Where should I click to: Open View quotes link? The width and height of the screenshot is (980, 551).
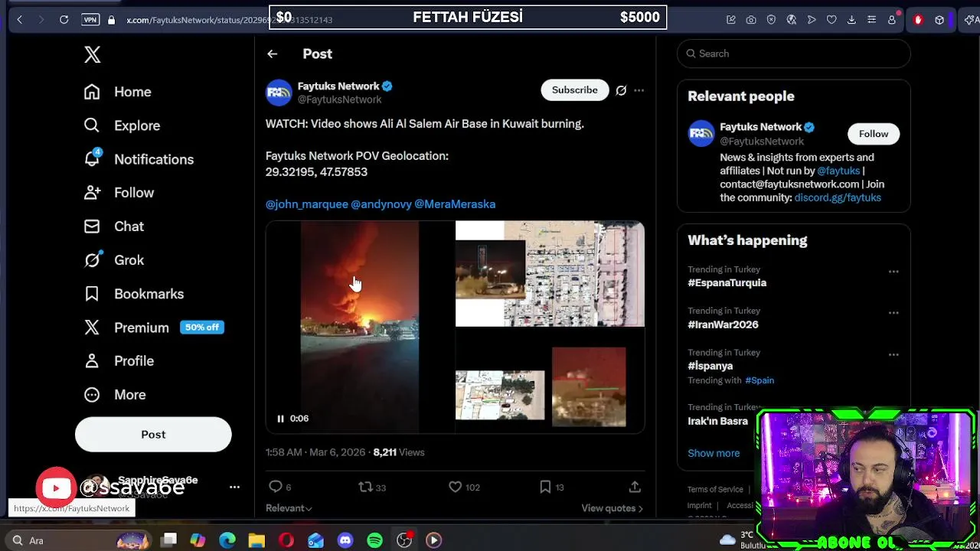[x=612, y=508]
